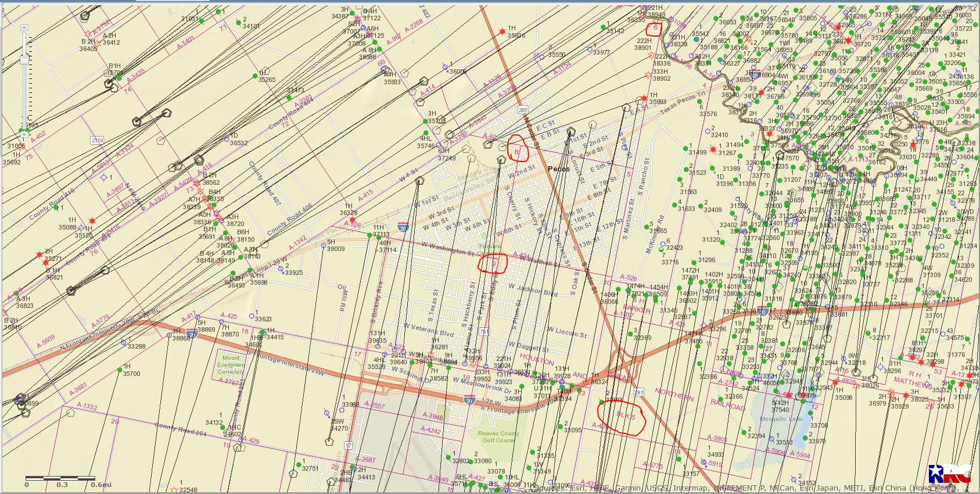The image size is (980, 494).
Task: Select the green well symbol labeled 33142
Action: pyautogui.click(x=602, y=27)
